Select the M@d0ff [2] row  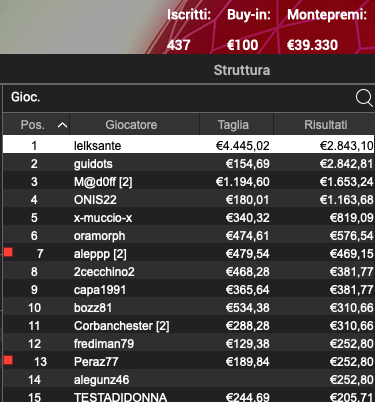[x=189, y=182]
